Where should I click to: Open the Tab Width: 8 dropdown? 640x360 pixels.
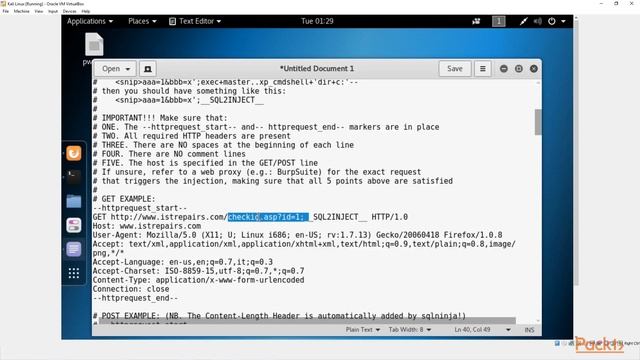[409, 329]
